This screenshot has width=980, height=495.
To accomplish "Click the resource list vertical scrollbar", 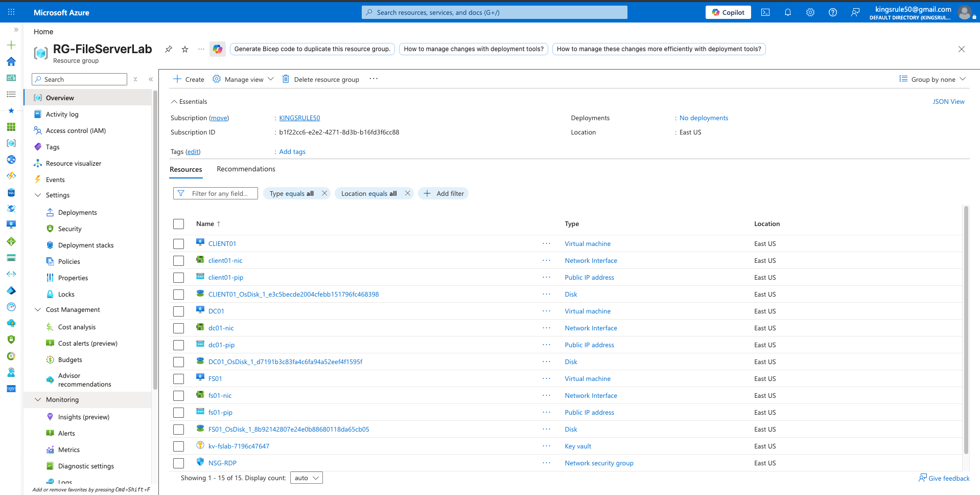I will click(966, 330).
